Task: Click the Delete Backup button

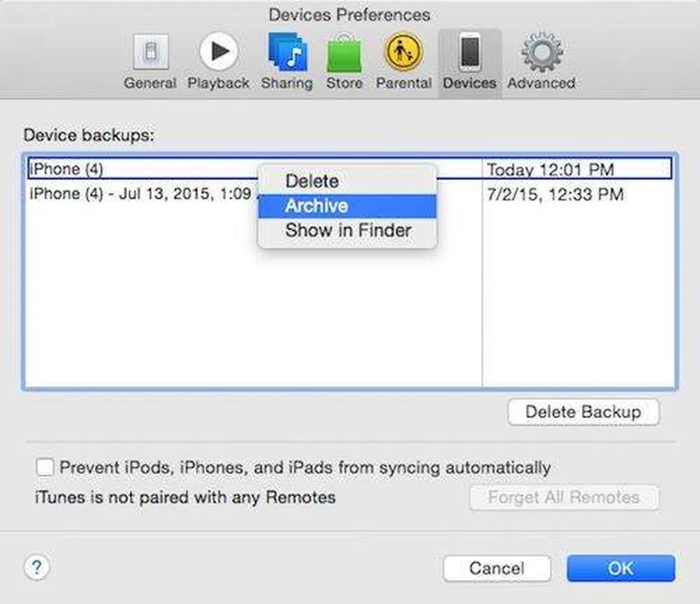Action: [583, 412]
